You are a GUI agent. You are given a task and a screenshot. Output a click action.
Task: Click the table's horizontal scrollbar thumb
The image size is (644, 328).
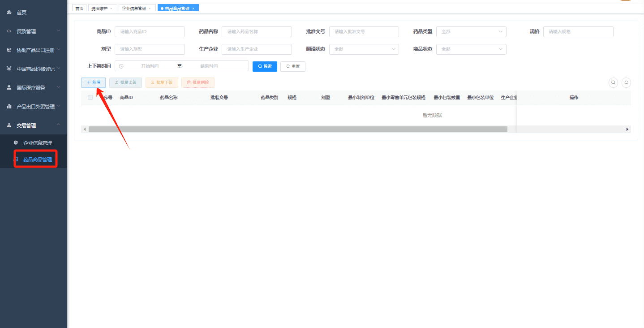(298, 129)
